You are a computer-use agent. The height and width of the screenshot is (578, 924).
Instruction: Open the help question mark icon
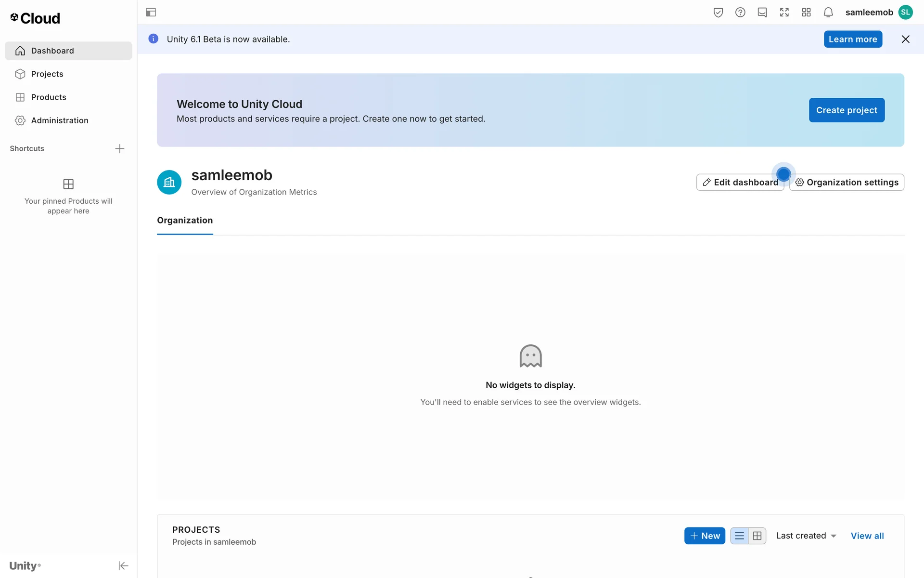point(740,13)
